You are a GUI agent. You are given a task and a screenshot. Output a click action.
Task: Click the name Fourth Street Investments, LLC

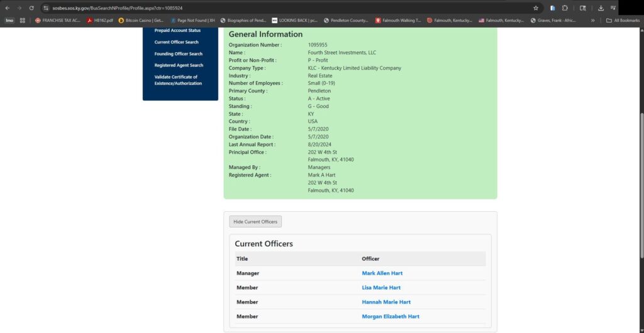coord(341,53)
